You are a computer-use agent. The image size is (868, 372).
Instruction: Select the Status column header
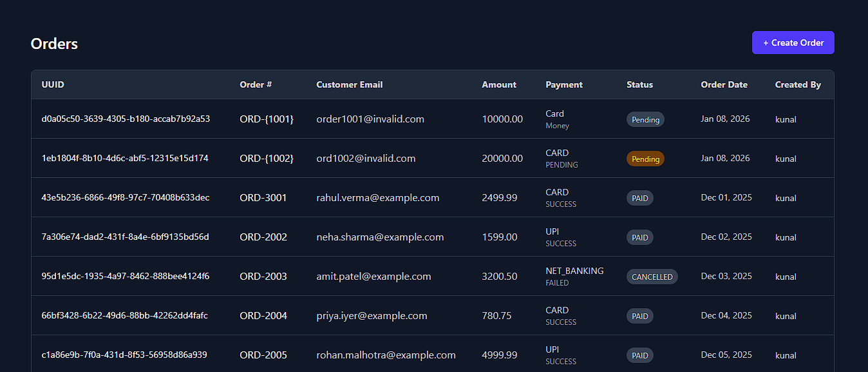pyautogui.click(x=639, y=84)
